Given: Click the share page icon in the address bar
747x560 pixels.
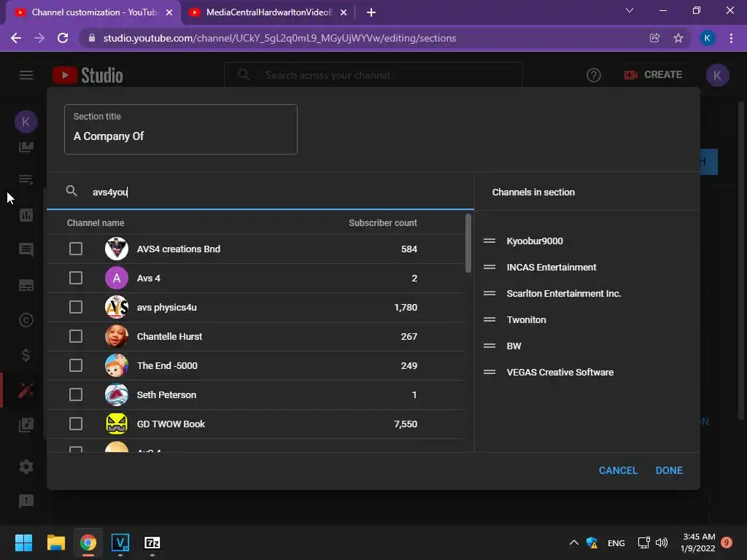Looking at the screenshot, I should tap(654, 38).
